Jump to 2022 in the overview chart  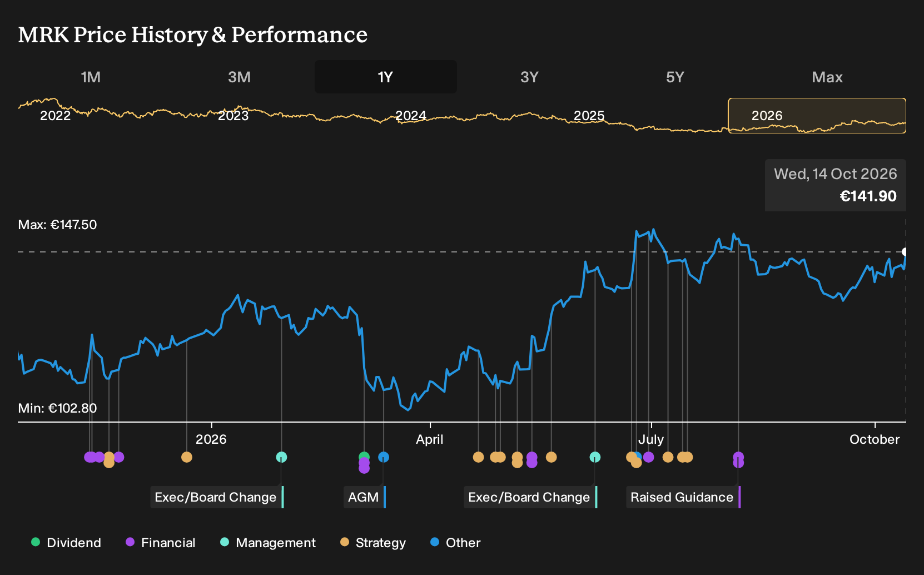click(55, 116)
